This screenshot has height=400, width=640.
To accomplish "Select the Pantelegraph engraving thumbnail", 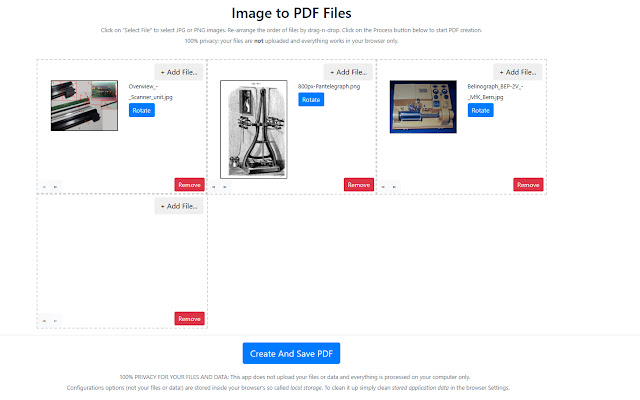I will pyautogui.click(x=253, y=129).
